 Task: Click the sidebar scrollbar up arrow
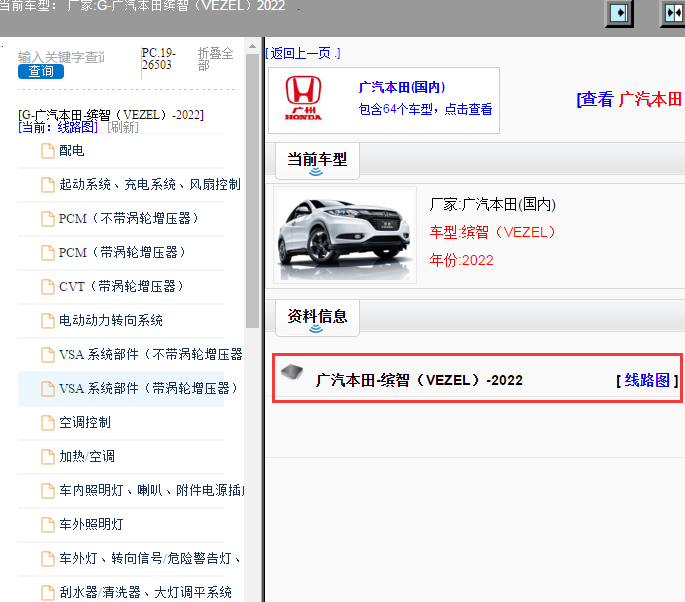[252, 46]
